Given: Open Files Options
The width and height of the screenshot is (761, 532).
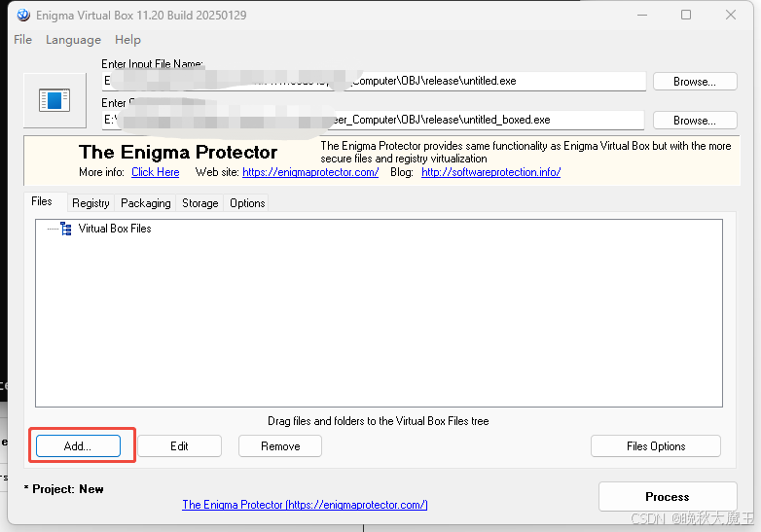Looking at the screenshot, I should [656, 445].
